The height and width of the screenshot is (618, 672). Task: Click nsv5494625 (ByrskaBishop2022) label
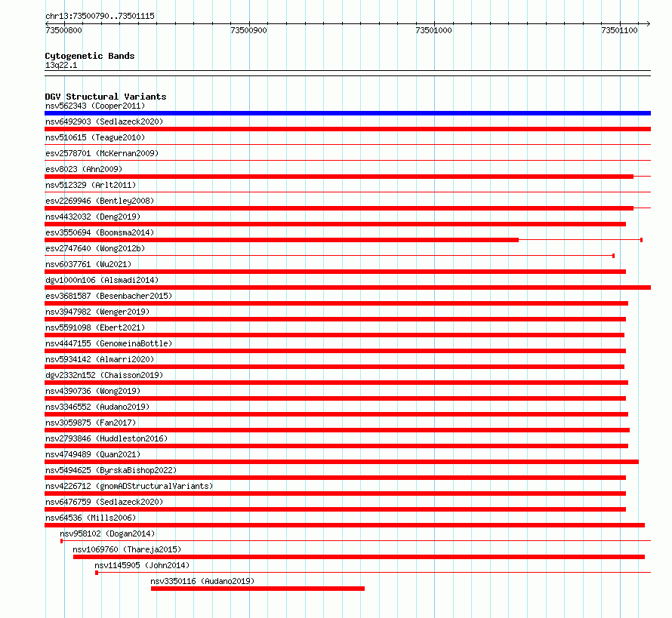point(111,470)
